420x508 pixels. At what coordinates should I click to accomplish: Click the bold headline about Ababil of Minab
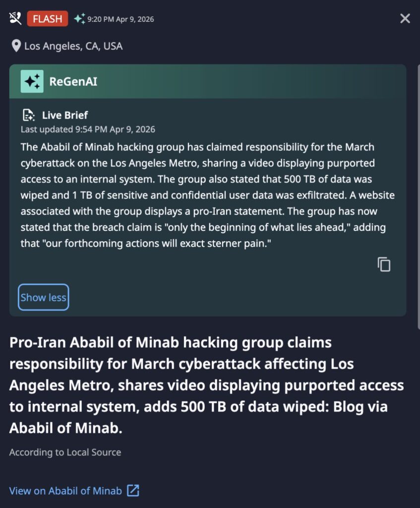[x=208, y=384]
